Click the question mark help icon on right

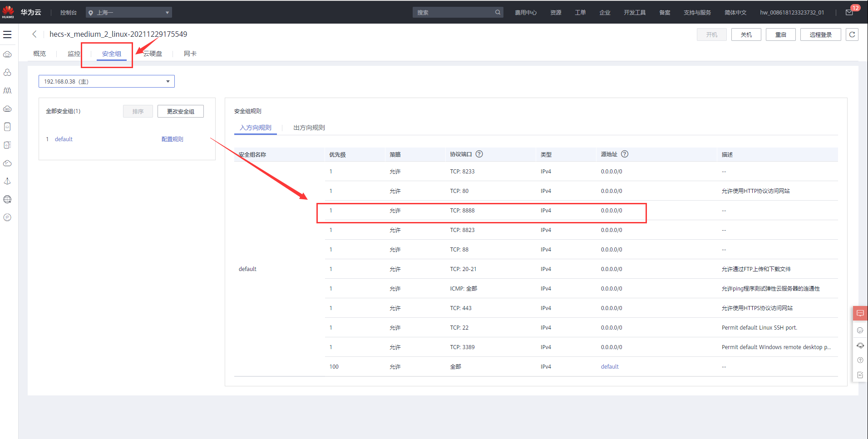860,360
